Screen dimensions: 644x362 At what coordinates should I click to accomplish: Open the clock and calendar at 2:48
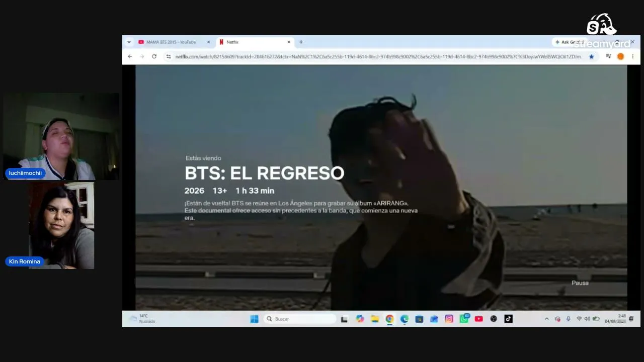(615, 319)
